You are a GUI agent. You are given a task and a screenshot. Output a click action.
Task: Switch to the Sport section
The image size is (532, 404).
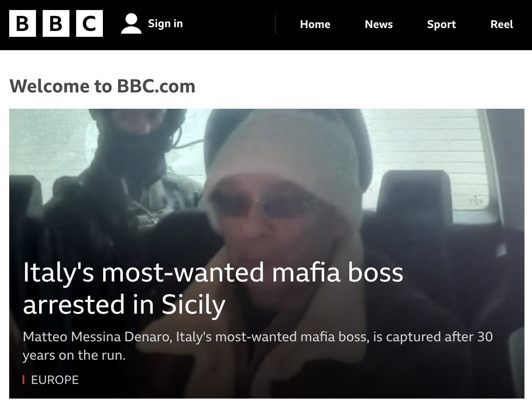(441, 24)
